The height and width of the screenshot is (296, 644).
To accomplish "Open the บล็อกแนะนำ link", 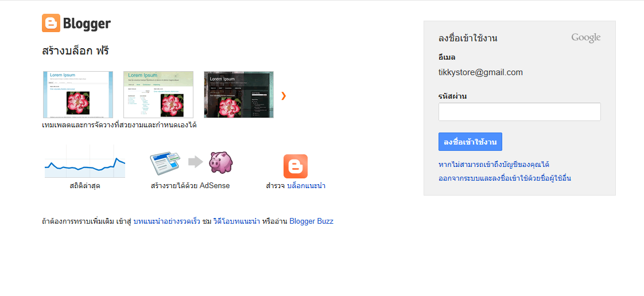I will coord(307,185).
